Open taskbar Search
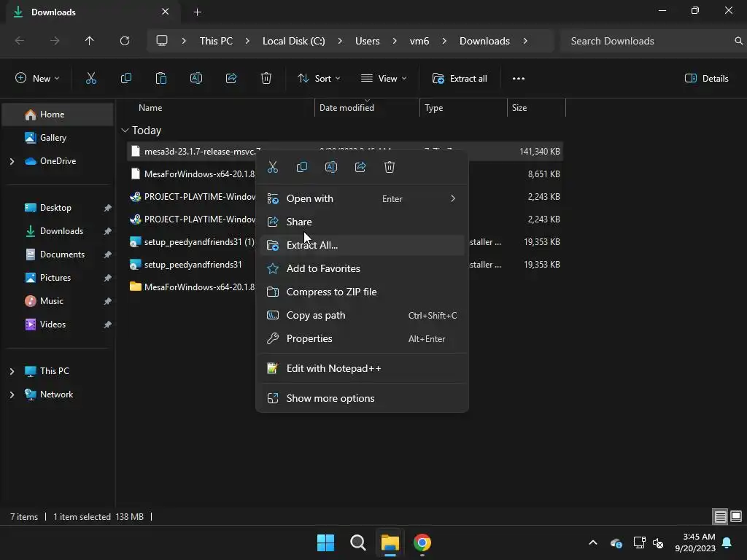Screen dimensions: 747x560 tap(357, 542)
